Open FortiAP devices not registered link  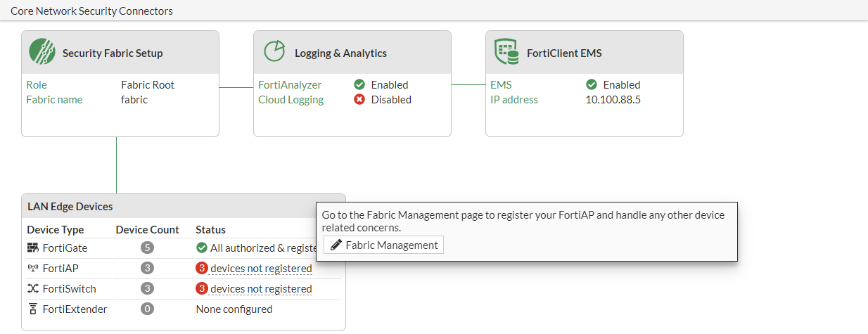pyautogui.click(x=261, y=268)
